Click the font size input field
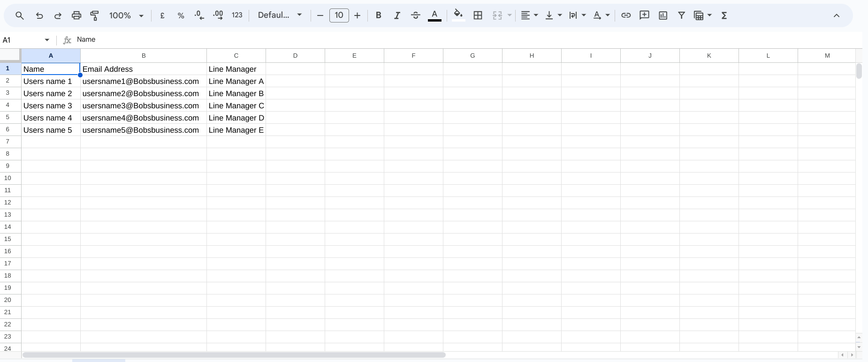The image size is (868, 362). pyautogui.click(x=339, y=15)
